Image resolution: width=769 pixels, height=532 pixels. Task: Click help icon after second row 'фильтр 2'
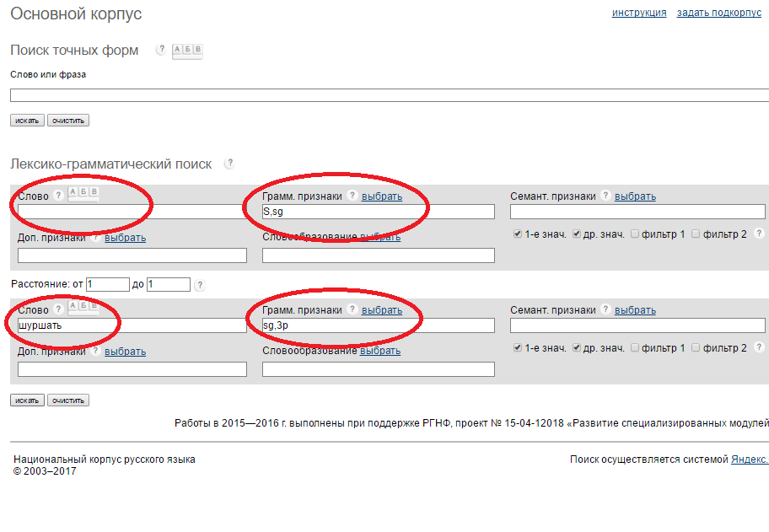759,347
